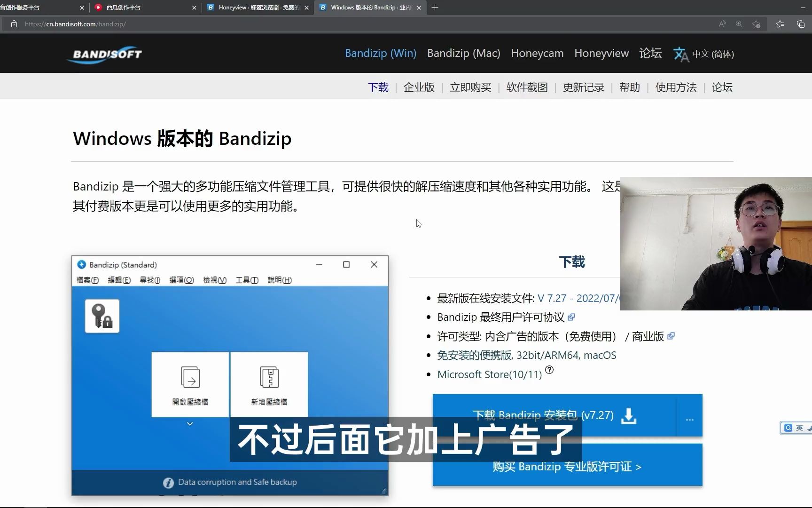Image resolution: width=812 pixels, height=508 pixels.
Task: Open the Microsoft Store(10/11) link
Action: click(x=490, y=374)
